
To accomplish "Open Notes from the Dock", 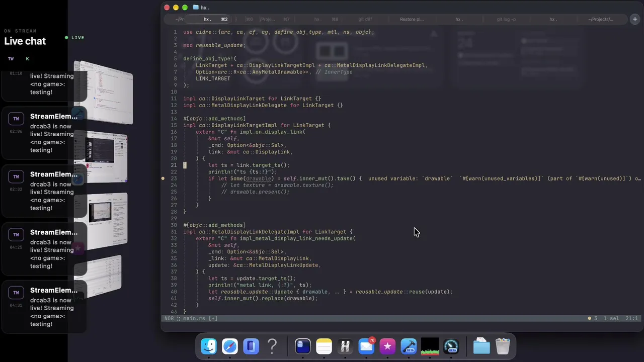I will click(x=324, y=346).
